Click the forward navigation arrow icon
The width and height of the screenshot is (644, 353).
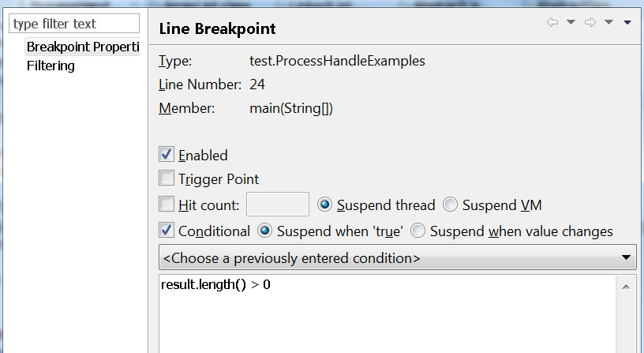590,22
